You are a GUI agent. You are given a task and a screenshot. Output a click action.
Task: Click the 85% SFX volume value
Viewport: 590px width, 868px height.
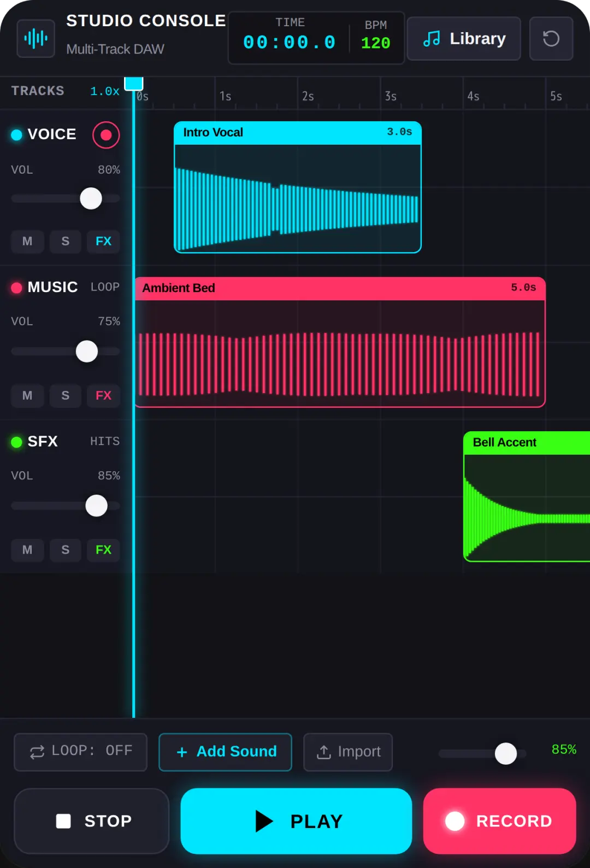click(109, 476)
